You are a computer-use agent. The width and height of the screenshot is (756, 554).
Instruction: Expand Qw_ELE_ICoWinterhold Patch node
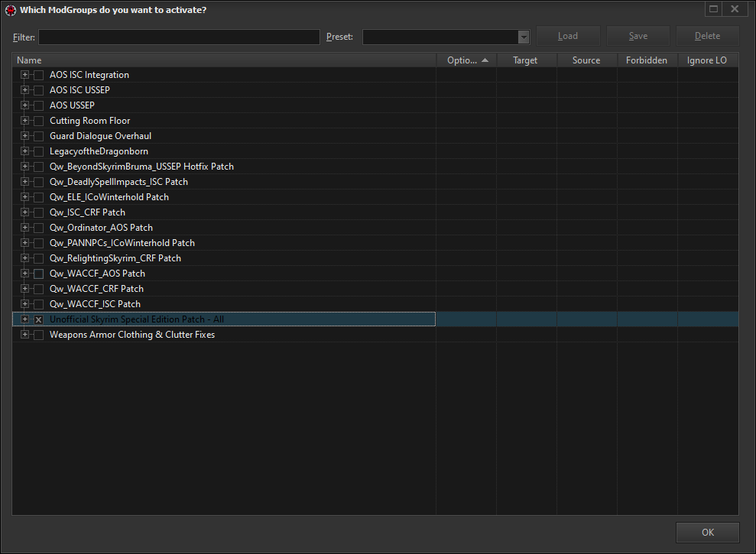(24, 196)
